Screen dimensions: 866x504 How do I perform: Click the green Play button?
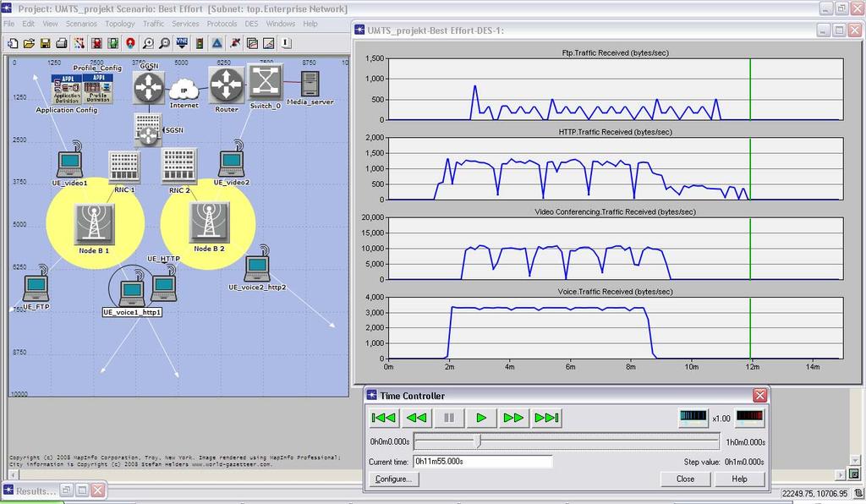tap(481, 418)
